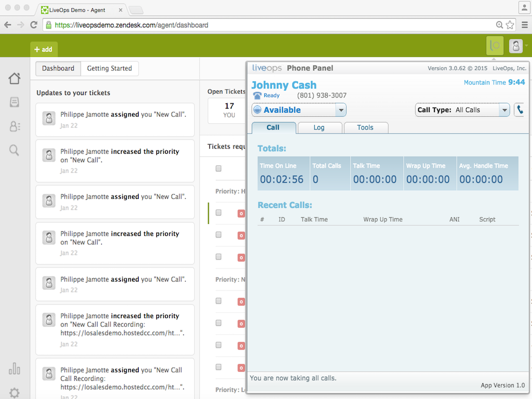Check the last visible ticket checkbox

coord(218,367)
